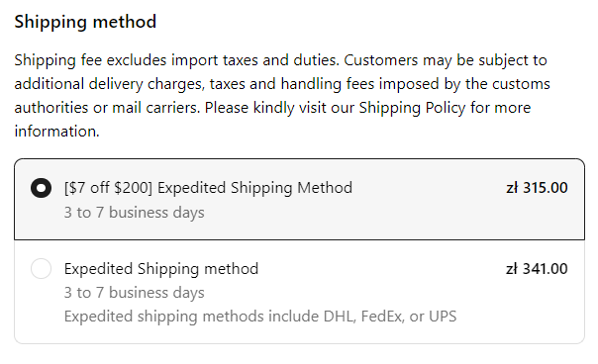
Task: Click the word "UPS" in the carrier note
Action: coord(443,317)
